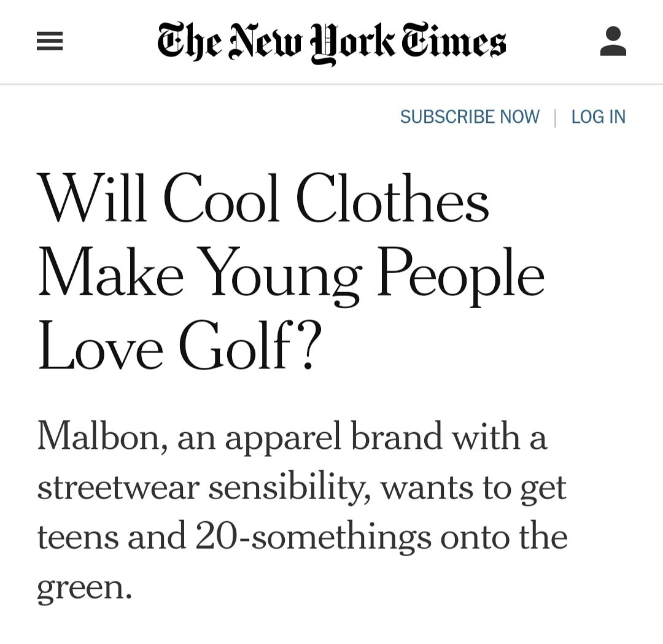The image size is (663, 644).
Task: Click the headline word "Clothes"
Action: (x=392, y=198)
